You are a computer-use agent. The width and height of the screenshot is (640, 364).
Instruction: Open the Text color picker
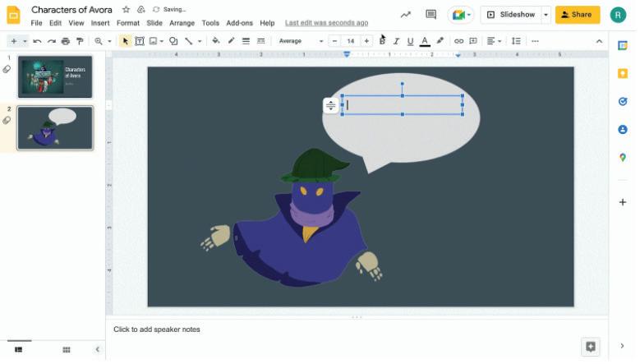coord(425,41)
